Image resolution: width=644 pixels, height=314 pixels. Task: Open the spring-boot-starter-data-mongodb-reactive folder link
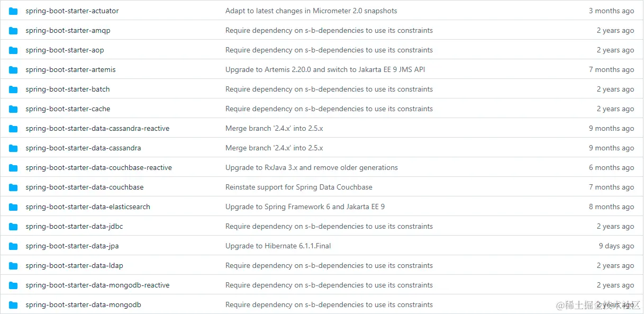[97, 285]
